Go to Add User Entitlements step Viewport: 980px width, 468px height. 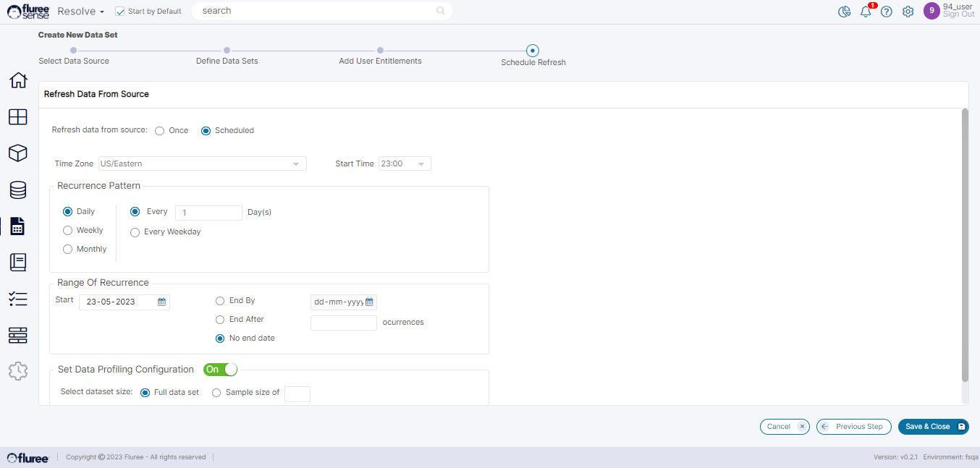[380, 51]
